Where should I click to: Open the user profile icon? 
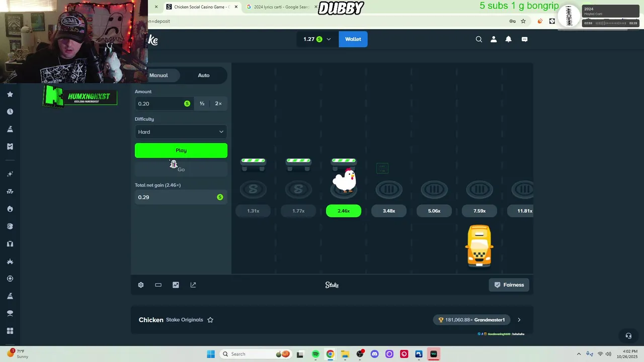[494, 39]
